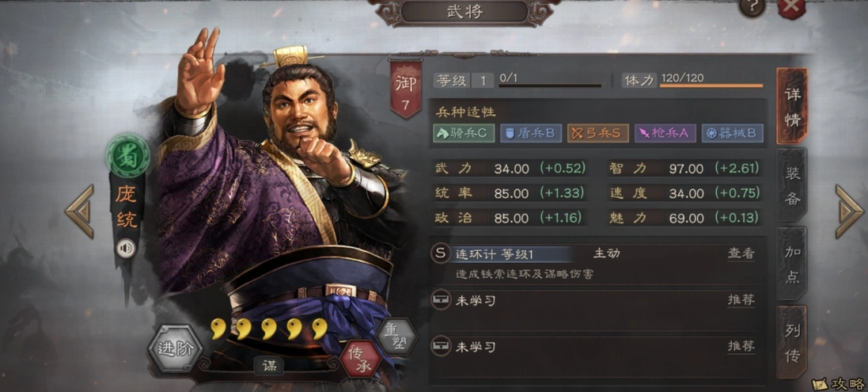Image resolution: width=868 pixels, height=392 pixels.
Task: Open the help question mark icon
Action: click(x=752, y=6)
